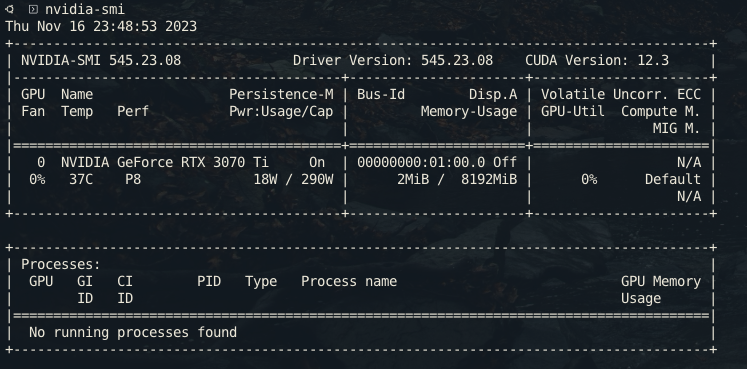Click the Process name column header
Image resolution: width=747 pixels, height=369 pixels.
point(349,281)
